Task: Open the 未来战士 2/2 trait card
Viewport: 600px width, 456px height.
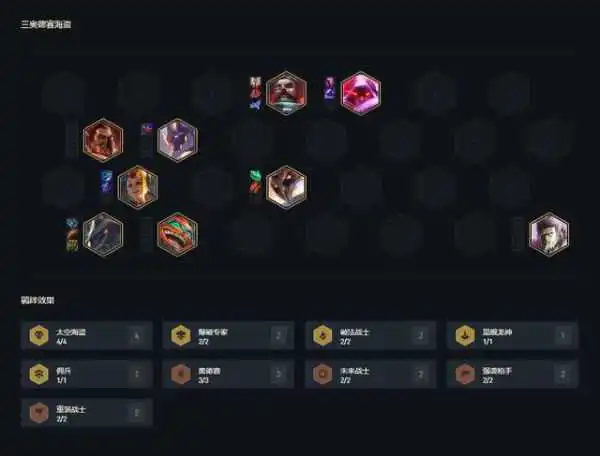Action: (371, 374)
